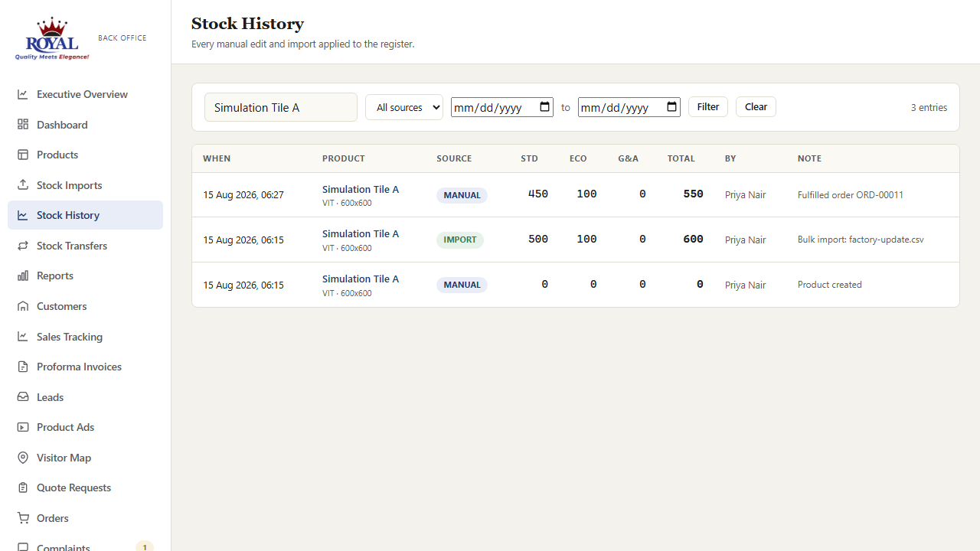This screenshot has height=551, width=980.
Task: Open the Products section
Action: coord(85,155)
